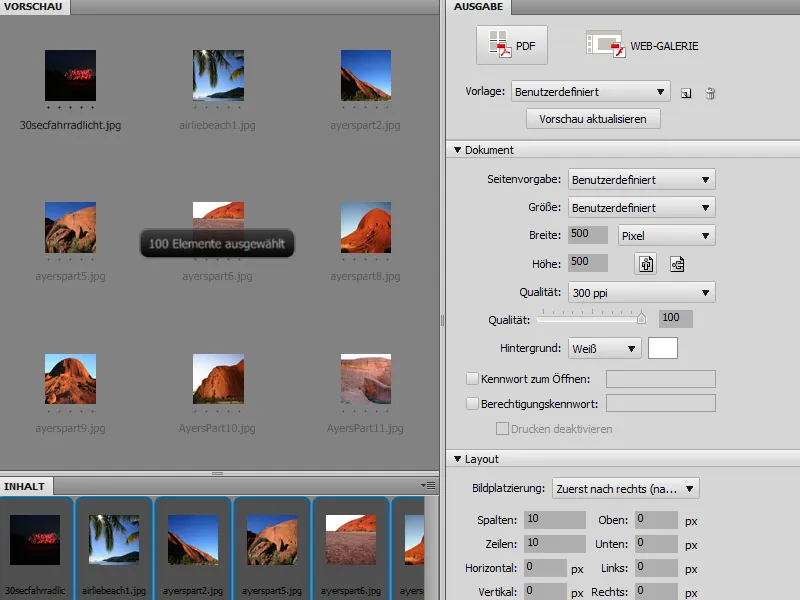Click the Zeilen input field
The height and width of the screenshot is (600, 800).
[x=555, y=543]
